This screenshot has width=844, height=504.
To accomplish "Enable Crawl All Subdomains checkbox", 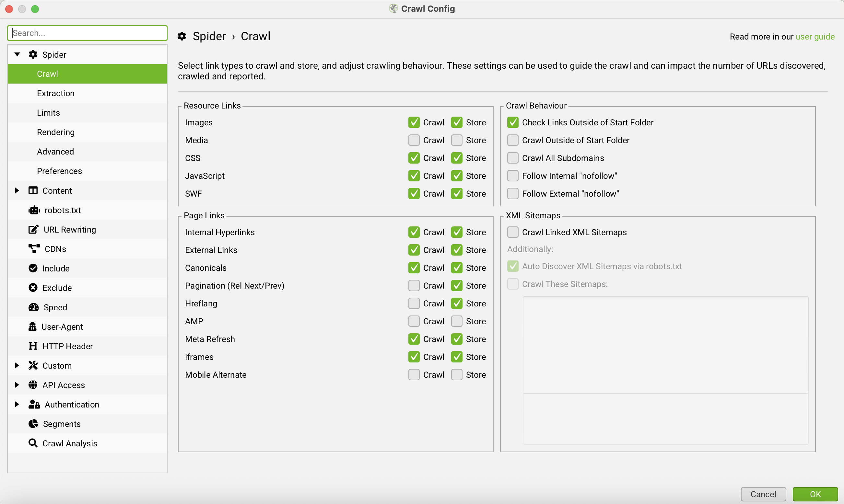I will (512, 158).
